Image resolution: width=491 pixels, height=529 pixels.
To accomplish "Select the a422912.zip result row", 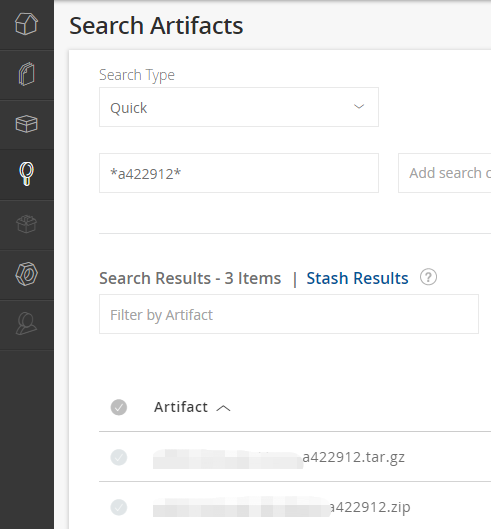I will click(295, 506).
